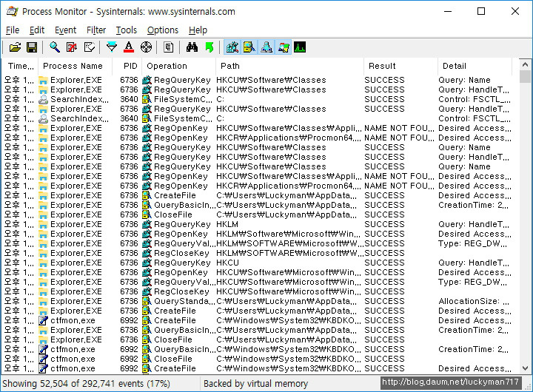The width and height of the screenshot is (533, 392).
Task: Open the Highlight red A icon
Action: [x=129, y=47]
